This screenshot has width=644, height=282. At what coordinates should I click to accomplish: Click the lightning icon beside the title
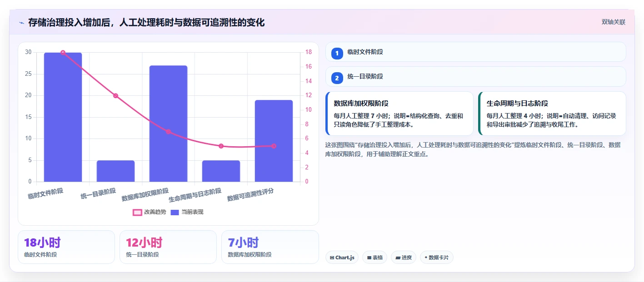[x=22, y=23]
